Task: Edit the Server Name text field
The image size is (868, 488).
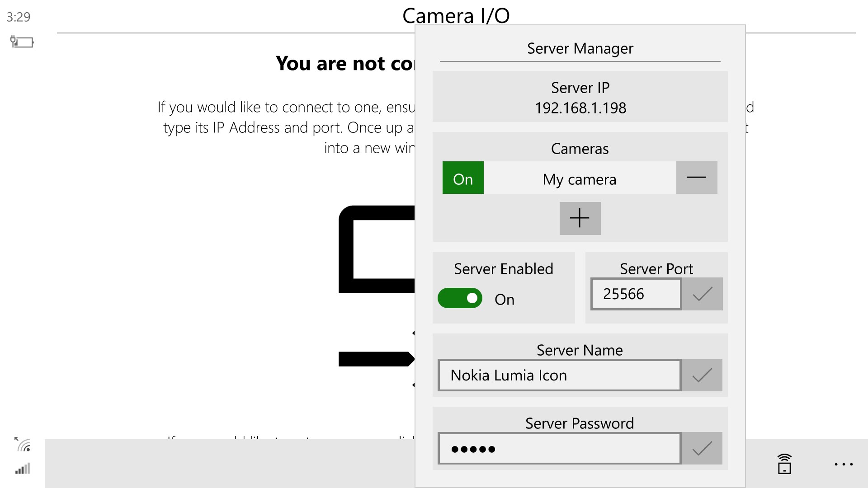Action: (x=559, y=375)
